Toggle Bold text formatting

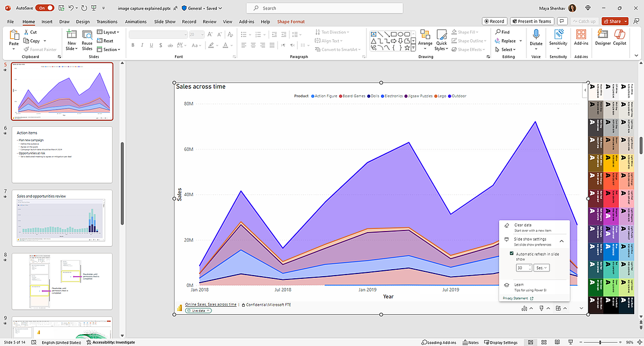pyautogui.click(x=132, y=46)
